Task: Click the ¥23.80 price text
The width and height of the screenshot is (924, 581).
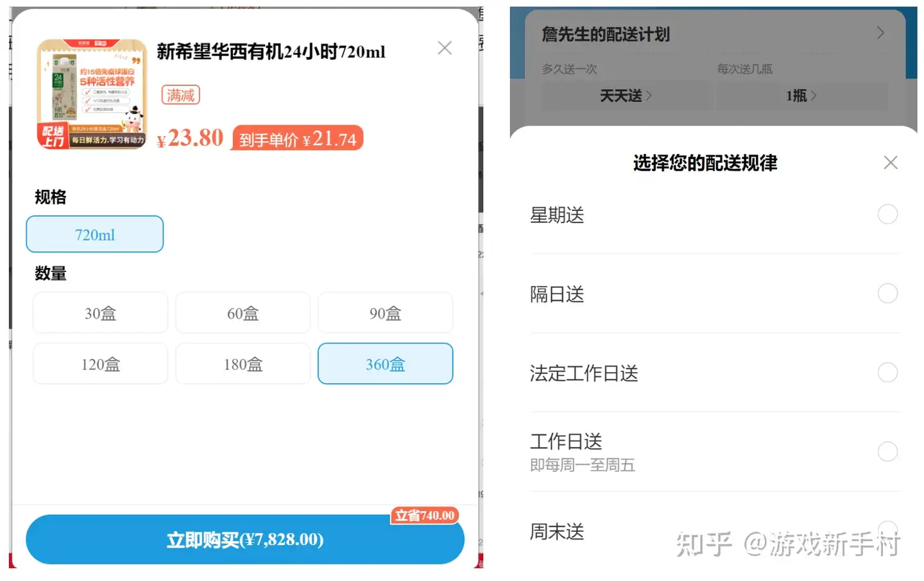Action: click(x=190, y=138)
